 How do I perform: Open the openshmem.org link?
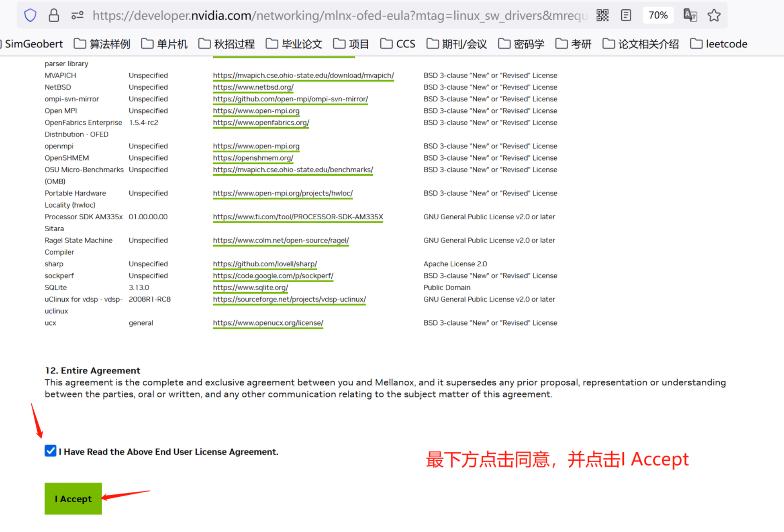(253, 157)
